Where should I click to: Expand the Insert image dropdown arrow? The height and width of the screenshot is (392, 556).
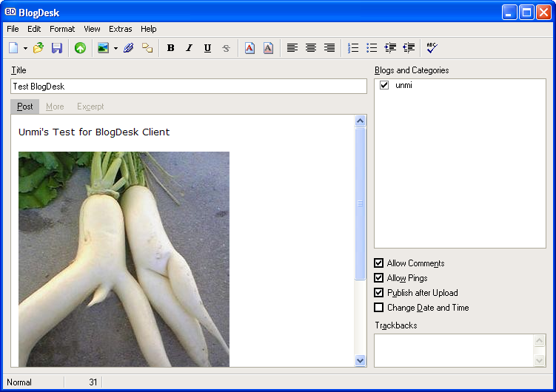(x=115, y=48)
